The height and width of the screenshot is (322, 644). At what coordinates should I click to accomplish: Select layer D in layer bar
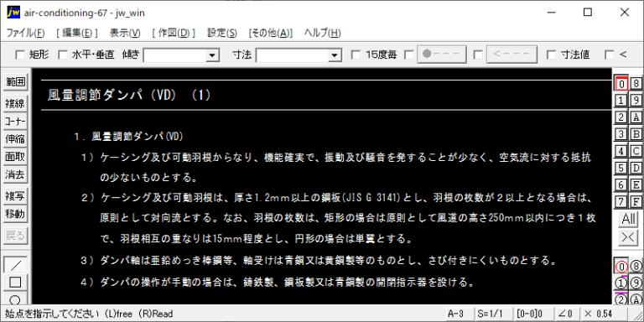636,168
